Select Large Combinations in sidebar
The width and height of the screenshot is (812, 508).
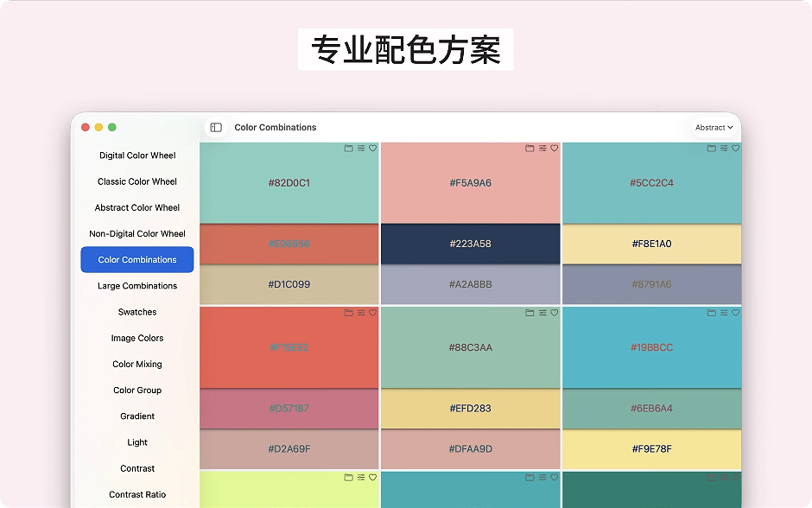(137, 286)
